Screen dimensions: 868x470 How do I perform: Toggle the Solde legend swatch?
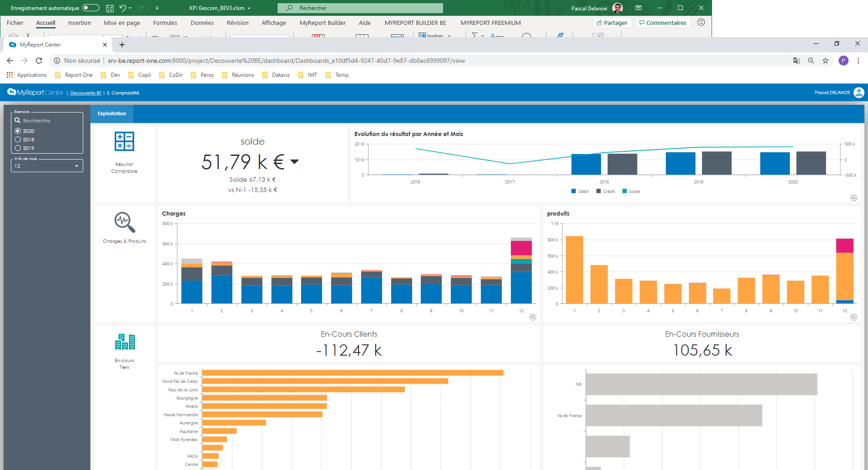[625, 191]
